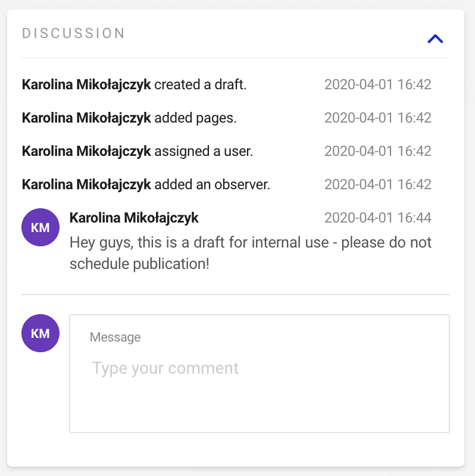Collapse the Discussion panel with the chevron
This screenshot has width=475, height=476.
click(x=435, y=39)
